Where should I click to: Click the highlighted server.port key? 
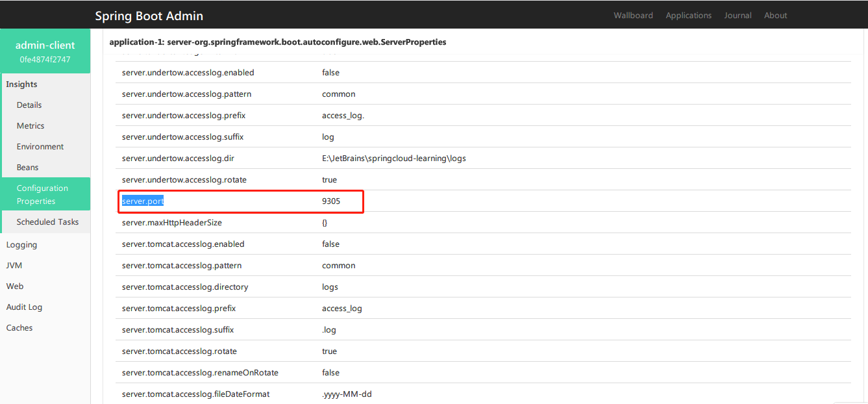pos(143,201)
